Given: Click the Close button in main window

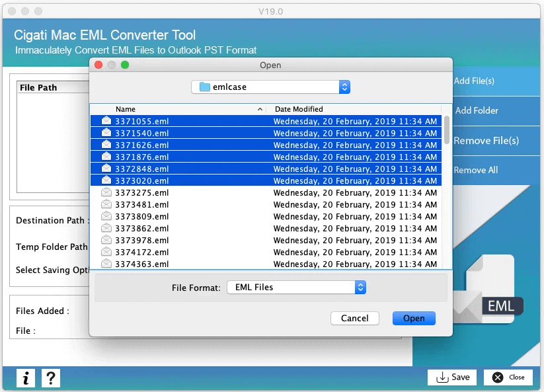Looking at the screenshot, I should click(x=508, y=377).
